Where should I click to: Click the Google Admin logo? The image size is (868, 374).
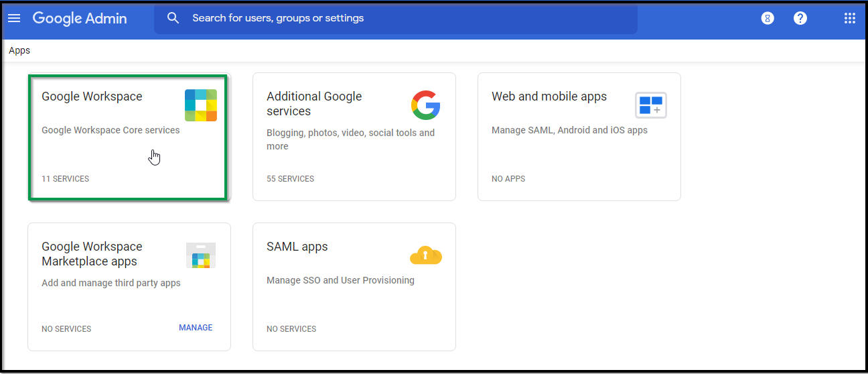pos(80,19)
